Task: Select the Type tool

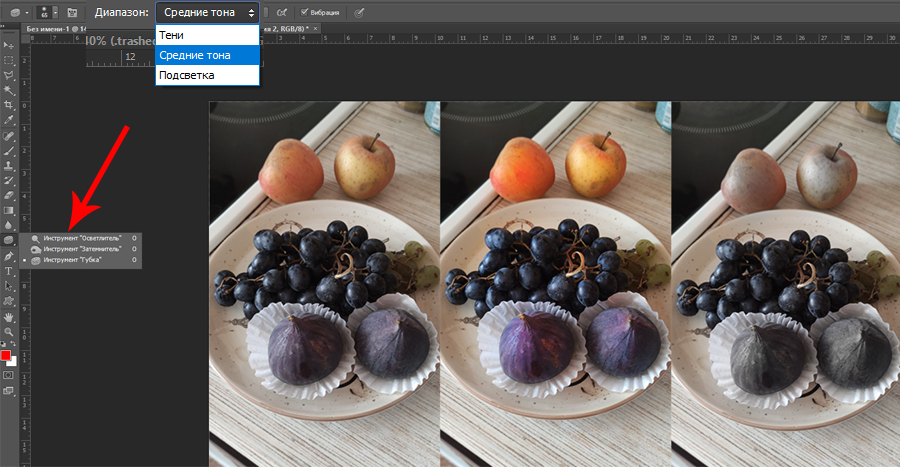Action: tap(8, 270)
